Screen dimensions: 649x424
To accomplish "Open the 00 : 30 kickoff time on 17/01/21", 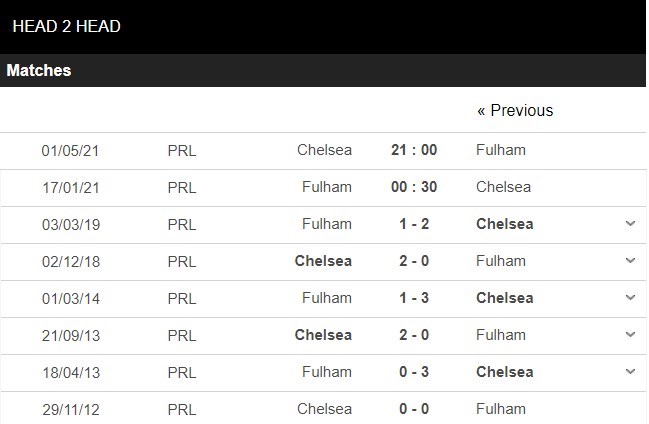I will [414, 187].
